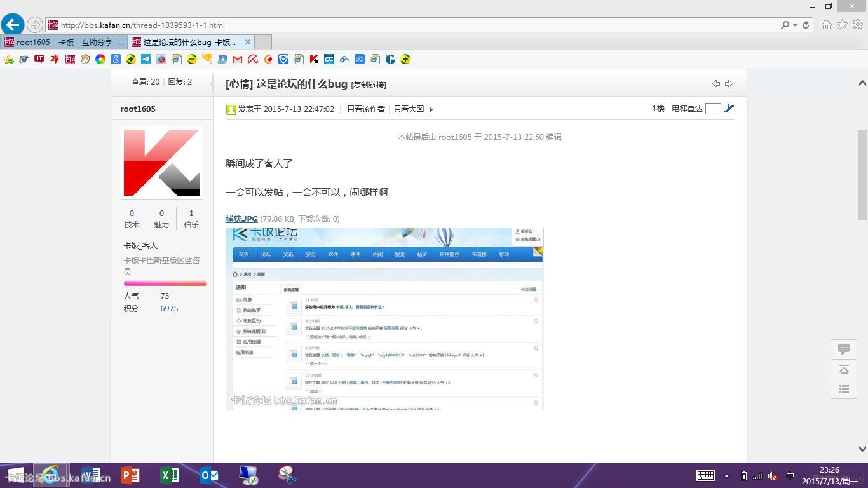Open the Google 'g' bookmark icon

coord(116,59)
